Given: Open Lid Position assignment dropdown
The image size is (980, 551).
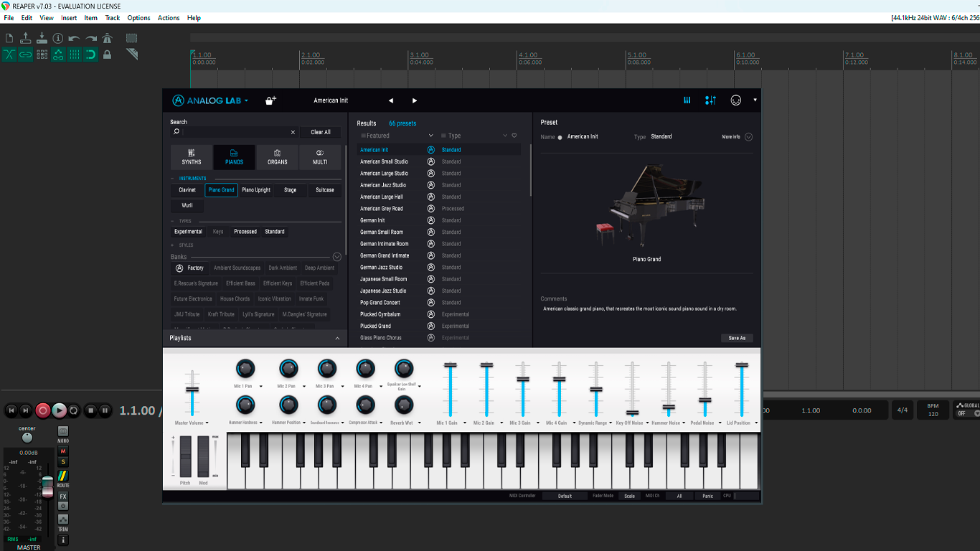Looking at the screenshot, I should tap(756, 423).
